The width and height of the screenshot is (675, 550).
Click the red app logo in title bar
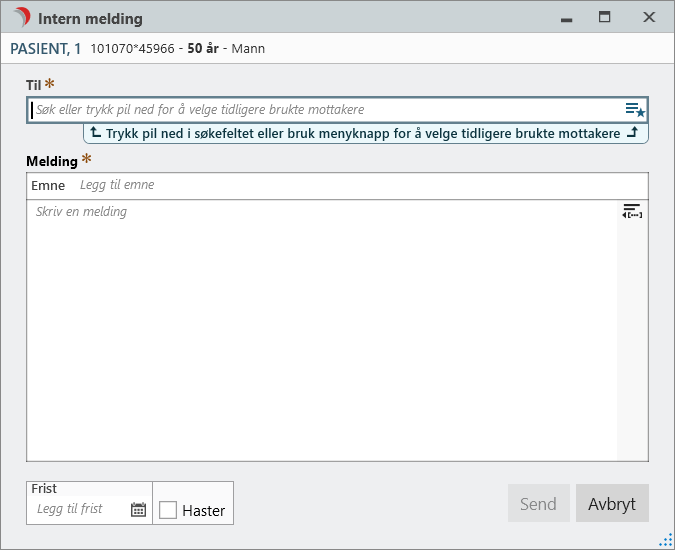19,18
